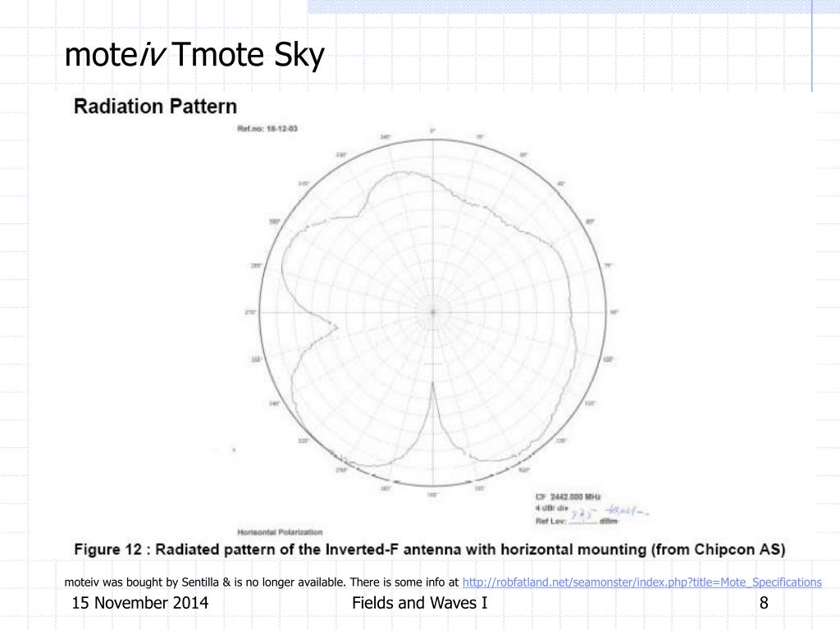This screenshot has height=630, width=840.
Task: Click the Figure 12 caption text
Action: pos(430,550)
